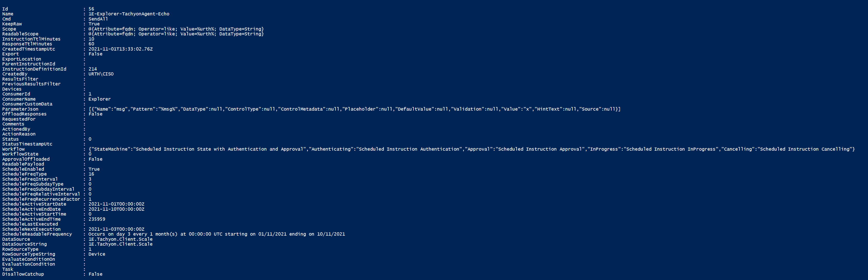Click the InstructionDefinitionId value 214
The height and width of the screenshot is (280, 868).
[93, 69]
